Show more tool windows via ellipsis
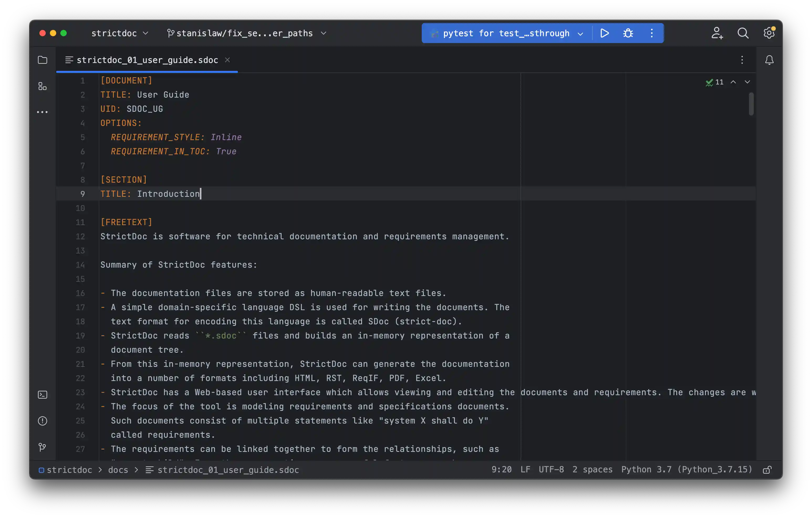 43,112
